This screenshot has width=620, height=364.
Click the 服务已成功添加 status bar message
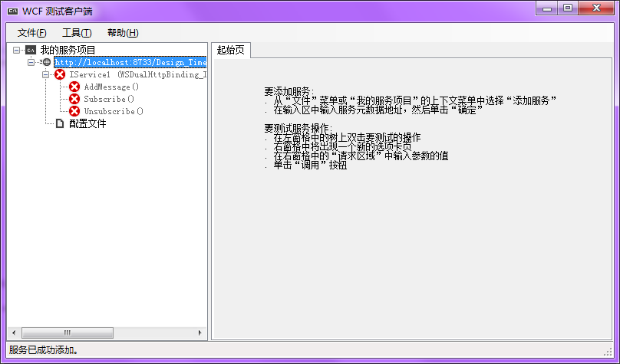[44, 349]
